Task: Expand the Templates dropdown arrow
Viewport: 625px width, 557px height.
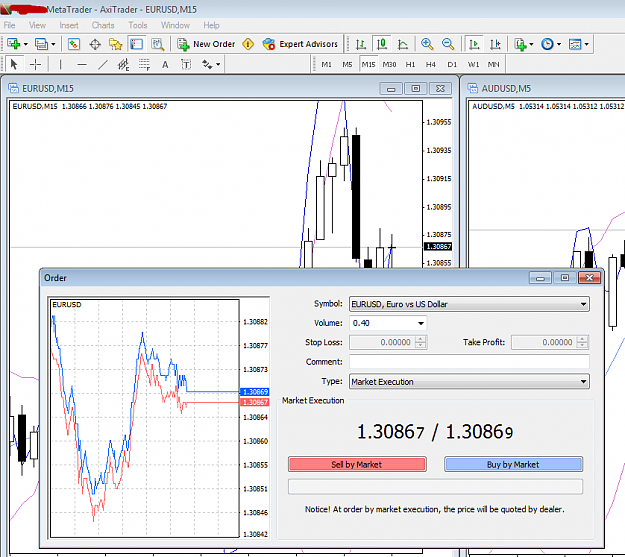Action: pos(586,44)
